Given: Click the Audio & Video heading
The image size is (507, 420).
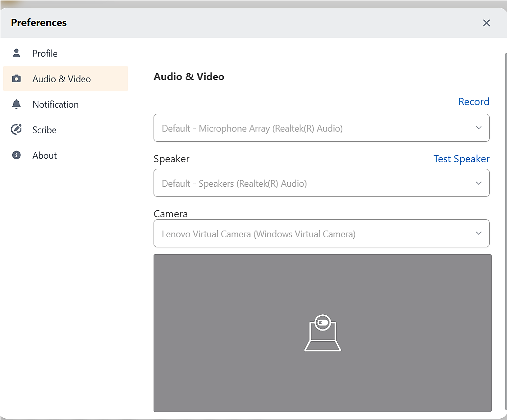Looking at the screenshot, I should click(189, 77).
